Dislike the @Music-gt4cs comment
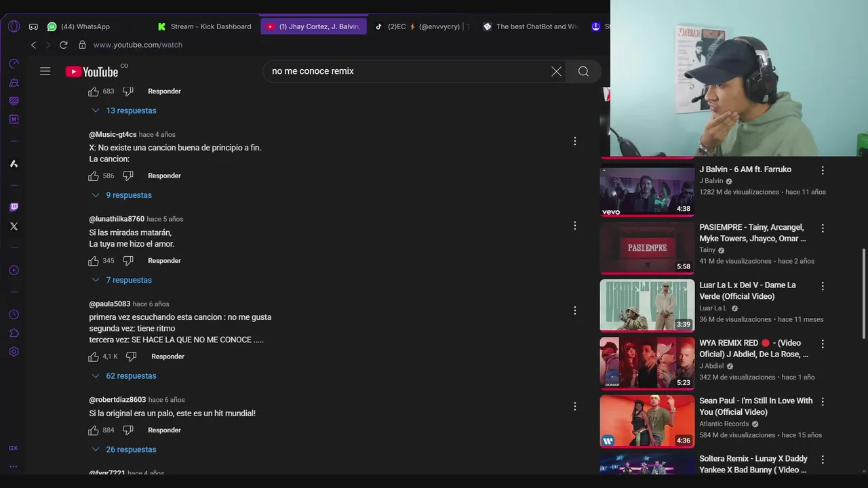 click(x=127, y=176)
